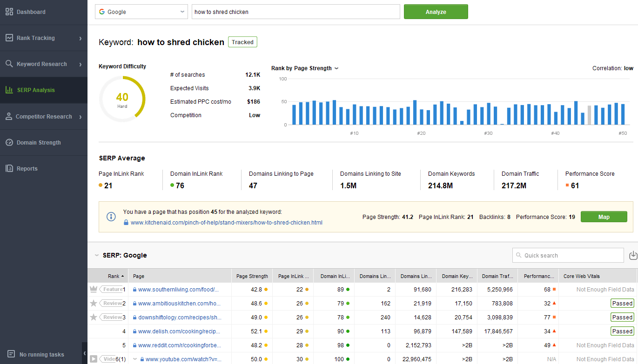Click the Google logo in the search engine selector
The height and width of the screenshot is (364, 638).
[101, 12]
